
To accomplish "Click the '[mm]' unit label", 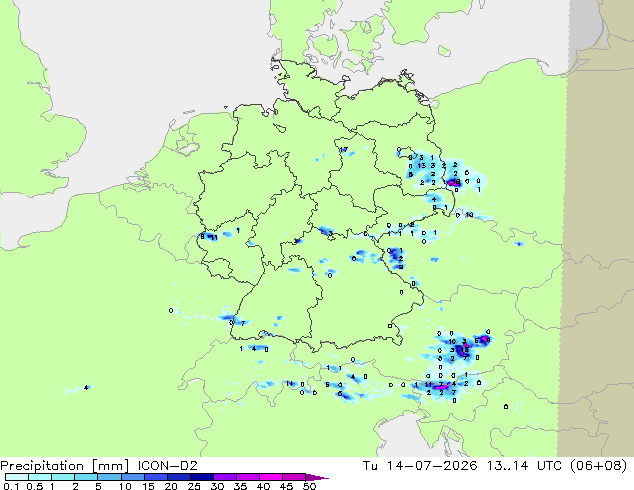I will pyautogui.click(x=110, y=466).
